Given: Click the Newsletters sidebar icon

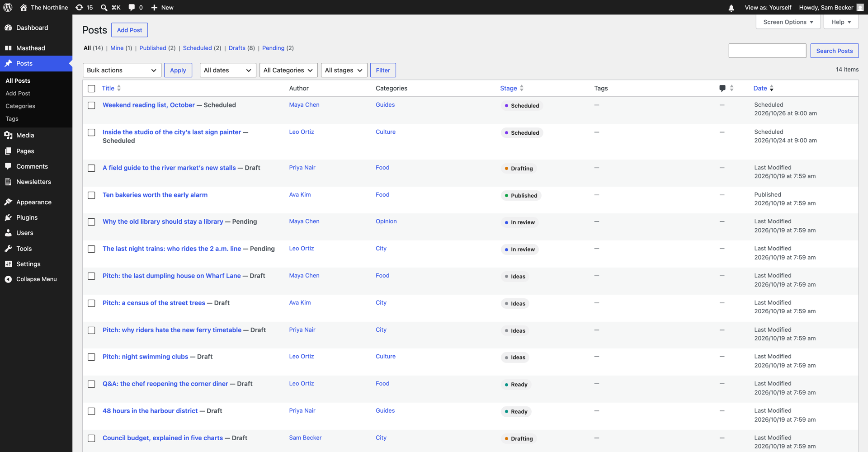Looking at the screenshot, I should click(x=8, y=182).
